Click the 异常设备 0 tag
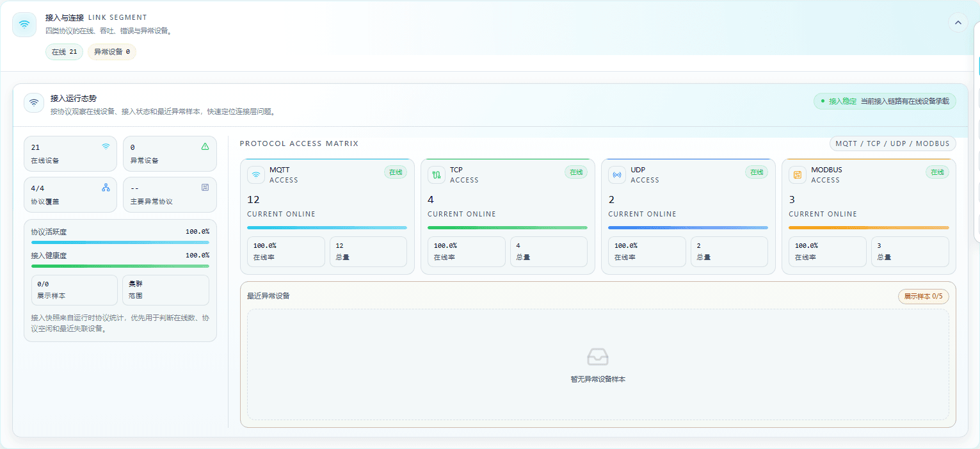The height and width of the screenshot is (449, 980). coord(112,52)
